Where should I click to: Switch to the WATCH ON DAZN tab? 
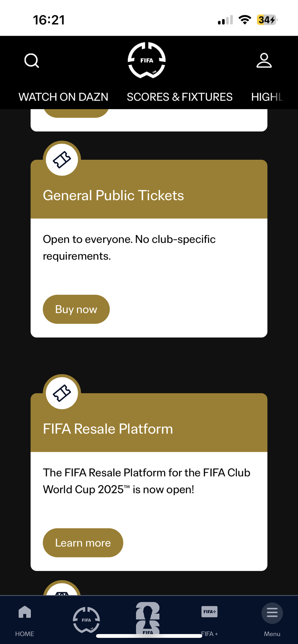click(x=64, y=97)
